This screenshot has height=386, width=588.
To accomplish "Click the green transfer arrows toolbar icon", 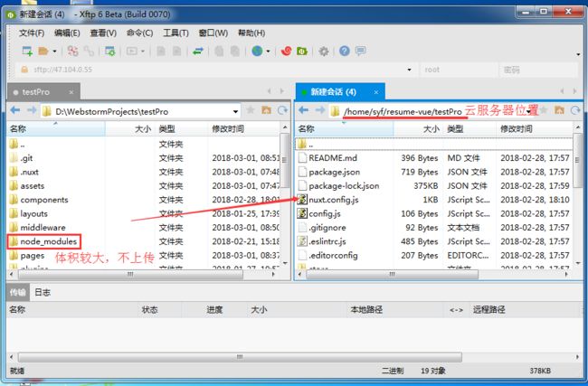I will tap(197, 51).
